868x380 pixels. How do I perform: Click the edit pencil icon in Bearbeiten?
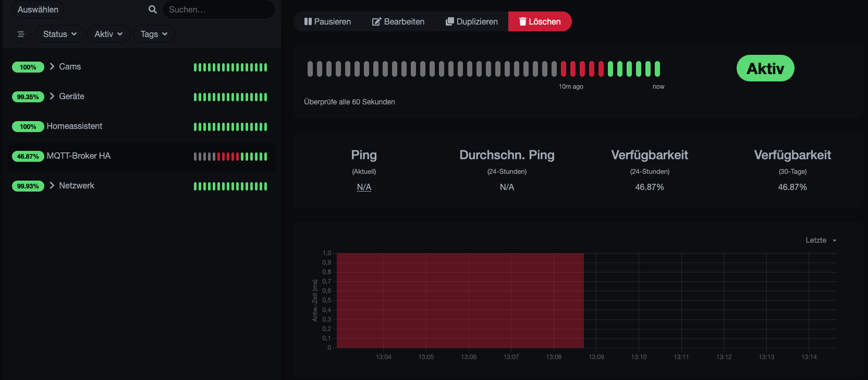376,21
